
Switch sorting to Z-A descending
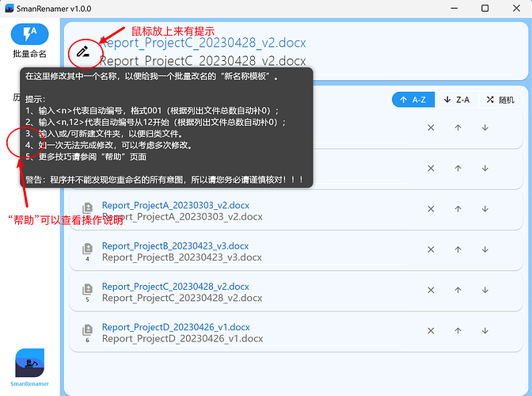point(457,100)
